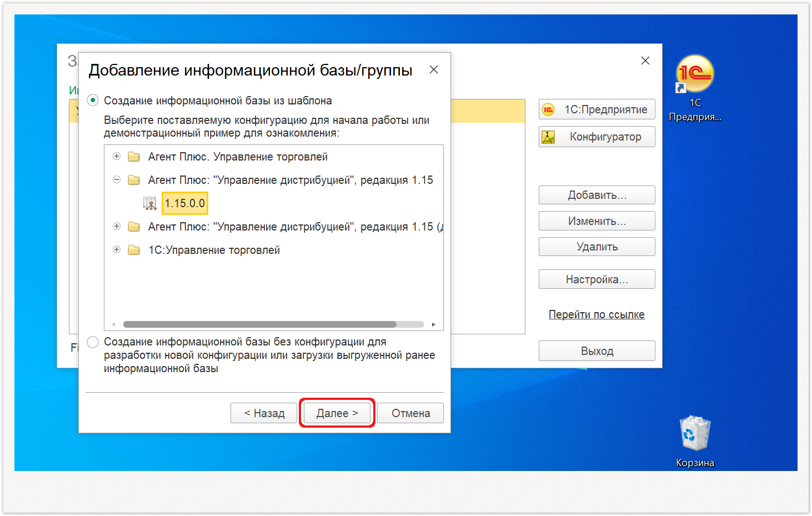Follow the Перейти по ссылке link
812x516 pixels.
click(x=597, y=314)
